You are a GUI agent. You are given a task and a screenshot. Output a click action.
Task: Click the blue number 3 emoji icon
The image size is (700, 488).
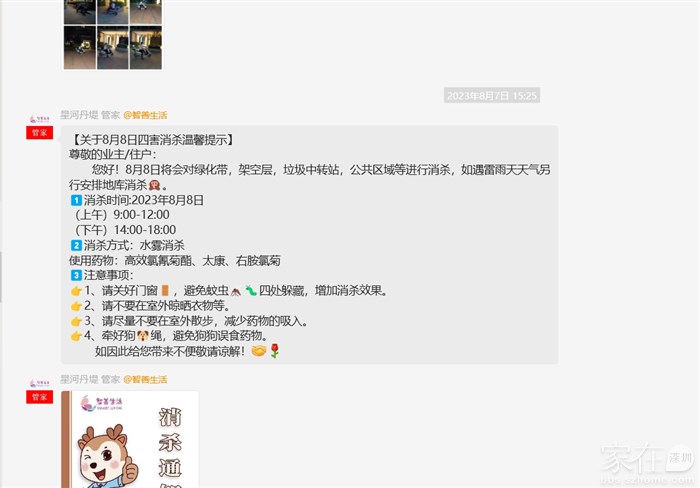76,275
